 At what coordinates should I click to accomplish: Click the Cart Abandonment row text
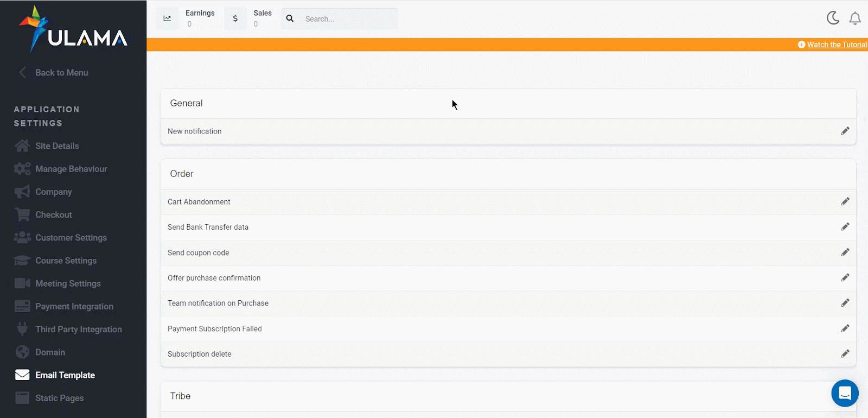pos(199,202)
